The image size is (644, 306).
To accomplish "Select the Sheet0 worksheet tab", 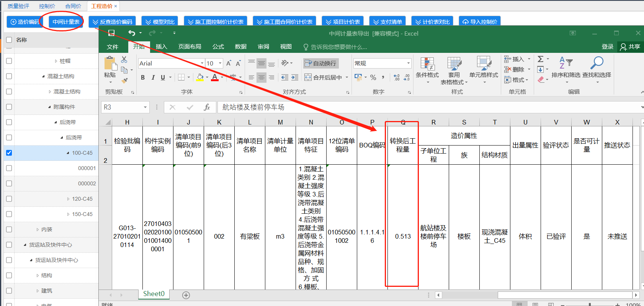I will (x=154, y=294).
